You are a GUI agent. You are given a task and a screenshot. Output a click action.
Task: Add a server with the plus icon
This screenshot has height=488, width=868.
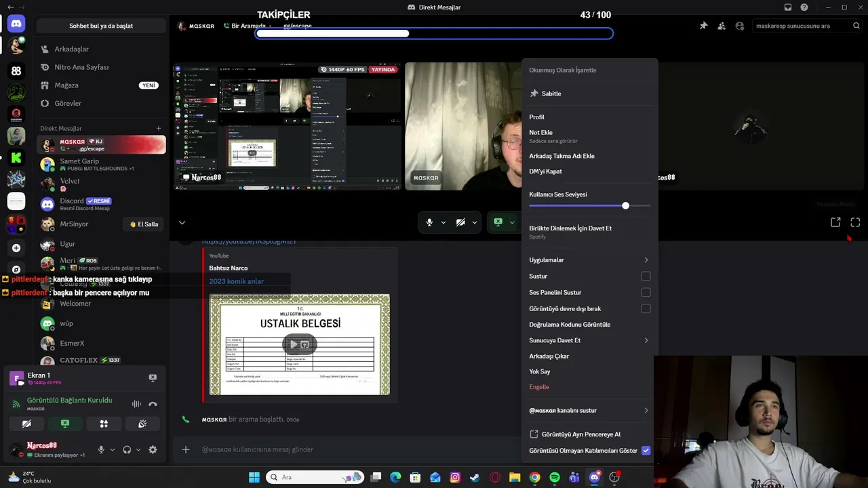[16, 248]
